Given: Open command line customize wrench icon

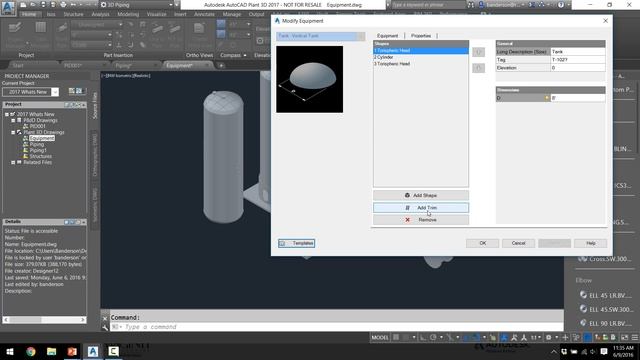Looking at the screenshot, I should (x=105, y=327).
